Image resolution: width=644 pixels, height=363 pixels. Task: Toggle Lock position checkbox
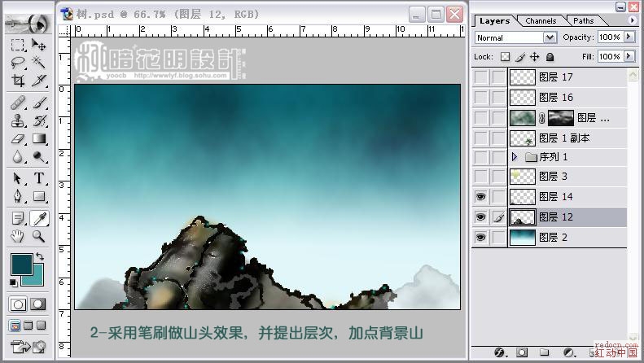coord(535,57)
